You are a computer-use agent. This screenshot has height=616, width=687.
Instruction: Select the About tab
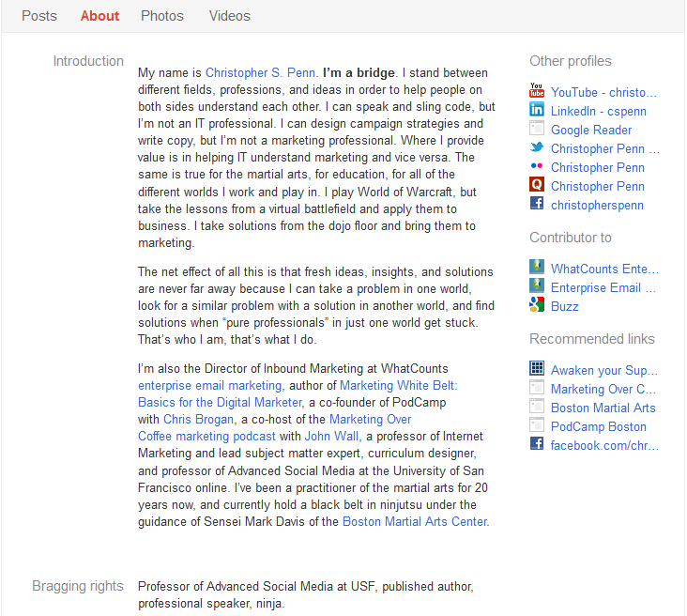[x=99, y=16]
